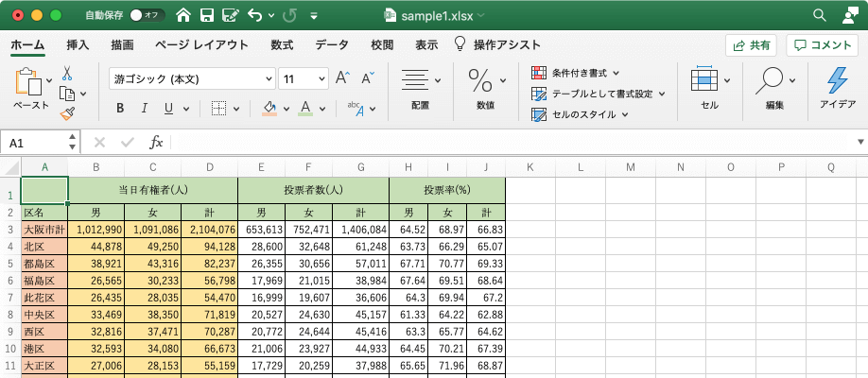Increase font size with large A icon
Screen dimensions: 868x378
point(342,78)
